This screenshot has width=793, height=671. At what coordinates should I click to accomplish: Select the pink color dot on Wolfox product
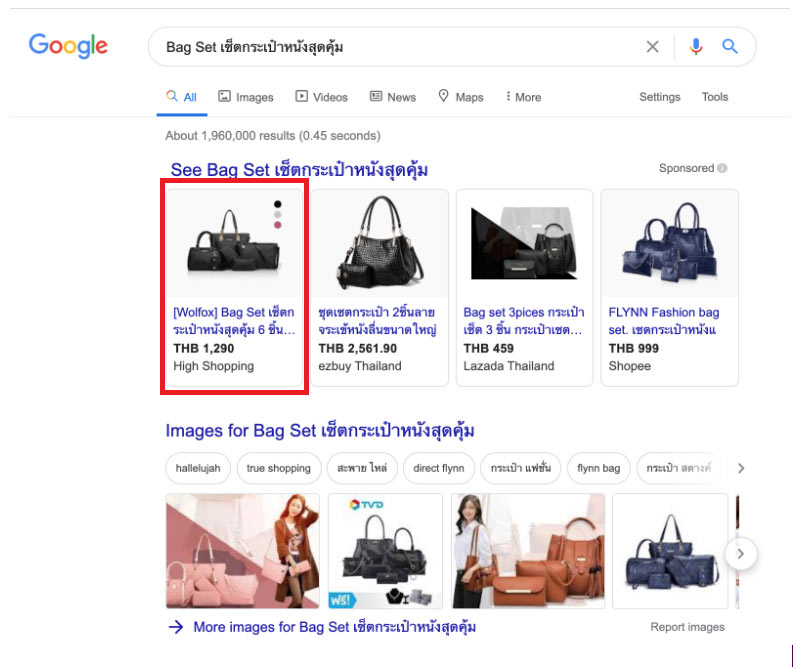point(278,225)
